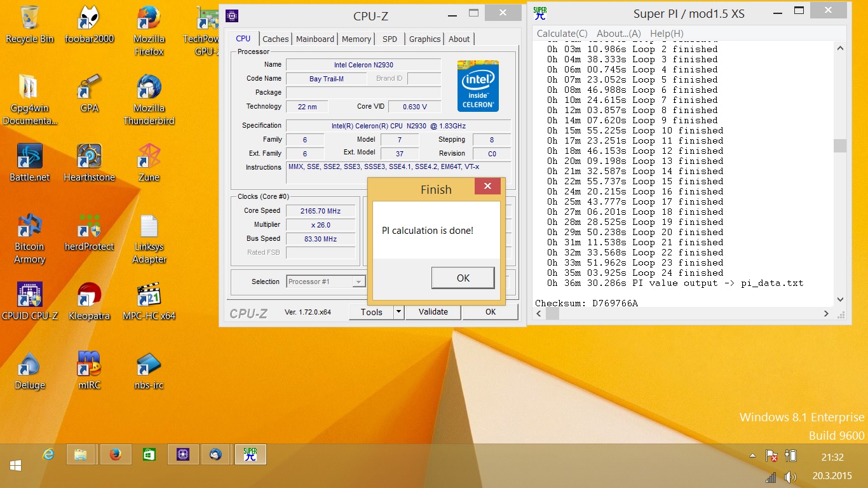Click the Super PI scroll up arrow
The height and width of the screenshot is (488, 868).
[839, 48]
